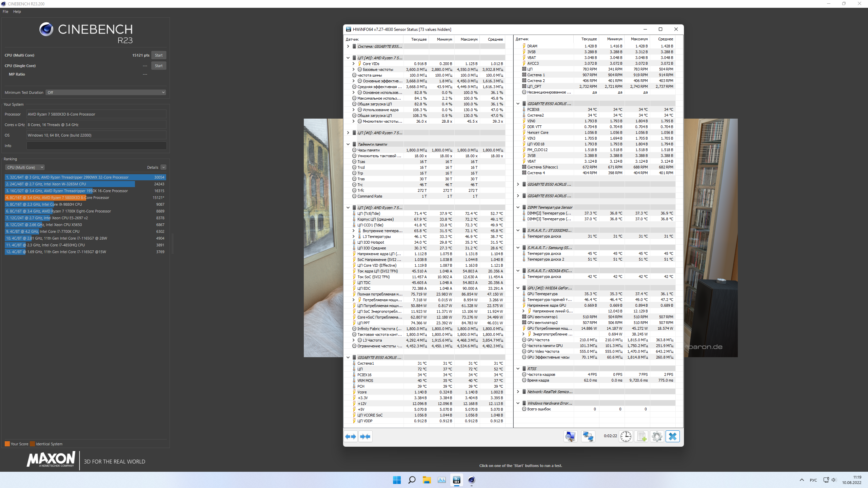
Task: Click the log sheet with plus icon
Action: click(x=642, y=436)
